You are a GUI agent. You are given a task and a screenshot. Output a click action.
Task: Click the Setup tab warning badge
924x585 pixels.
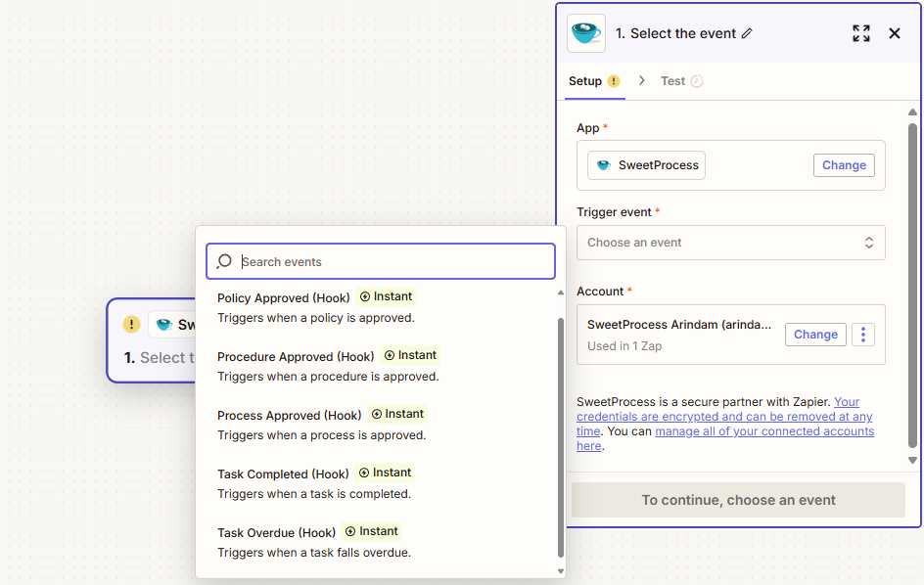pyautogui.click(x=614, y=81)
